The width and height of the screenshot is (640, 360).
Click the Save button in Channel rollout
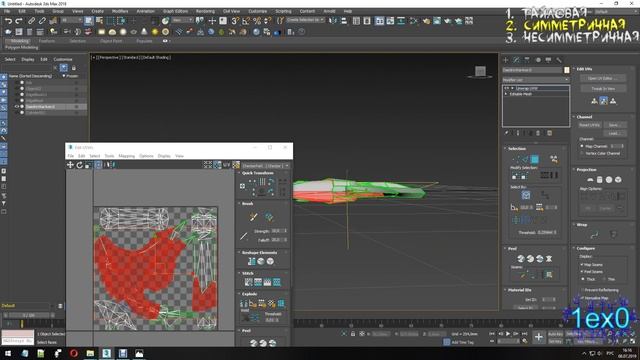615,125
